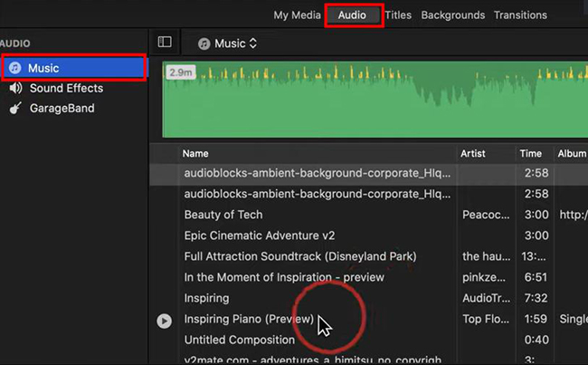Sort list by Album column header

click(572, 154)
